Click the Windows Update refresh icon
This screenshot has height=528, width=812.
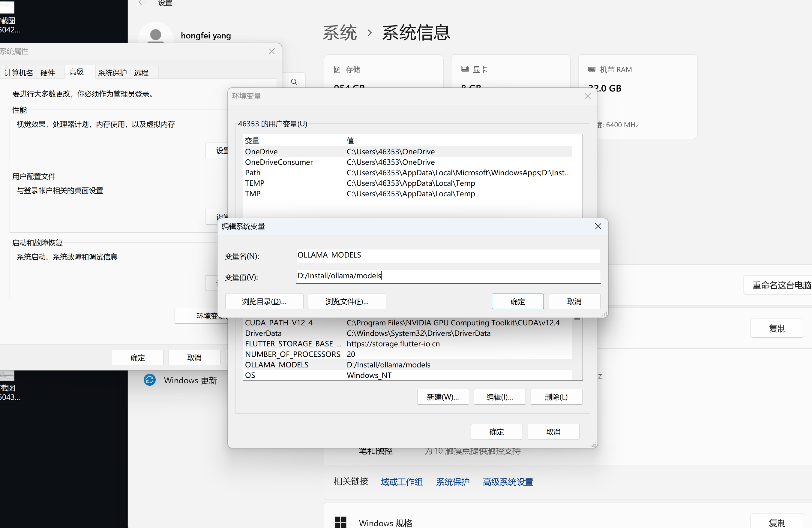149,380
